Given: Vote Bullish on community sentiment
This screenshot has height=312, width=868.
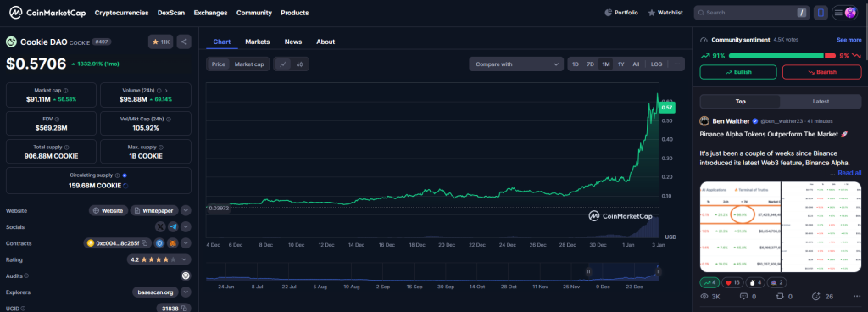Looking at the screenshot, I should tap(738, 72).
